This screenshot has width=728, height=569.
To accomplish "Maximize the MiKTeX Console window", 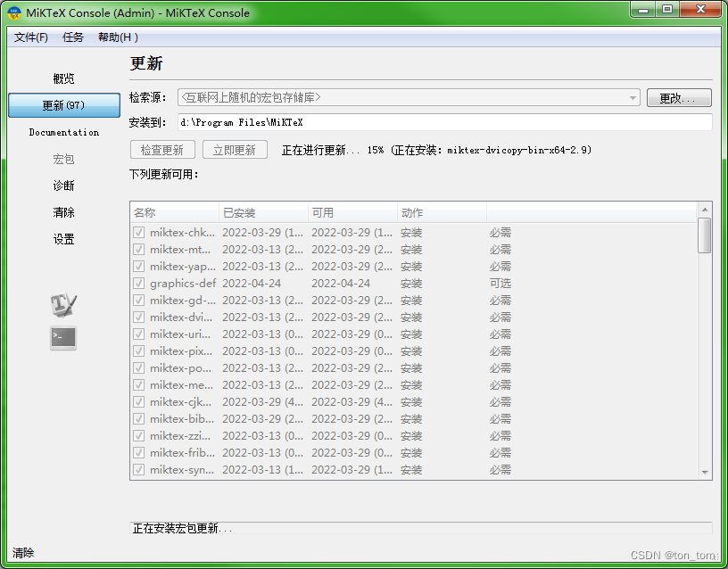I will 667,9.
